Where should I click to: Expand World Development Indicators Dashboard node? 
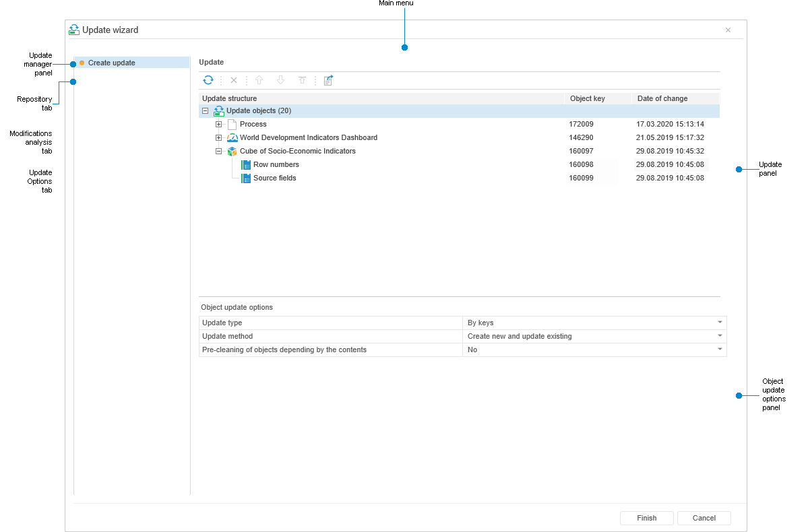[x=218, y=137]
